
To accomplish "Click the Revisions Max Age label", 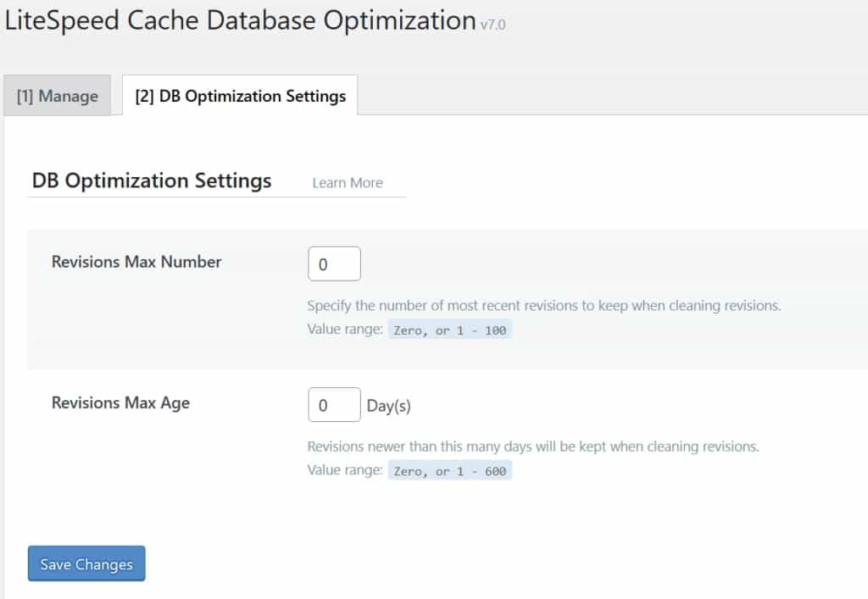I will tap(120, 402).
